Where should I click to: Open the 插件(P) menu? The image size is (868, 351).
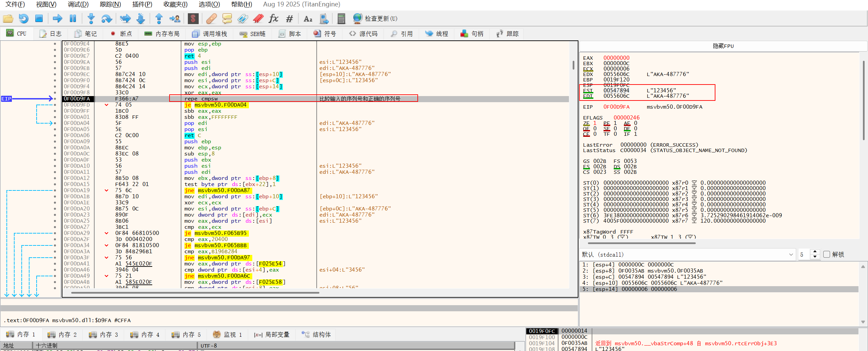click(142, 4)
